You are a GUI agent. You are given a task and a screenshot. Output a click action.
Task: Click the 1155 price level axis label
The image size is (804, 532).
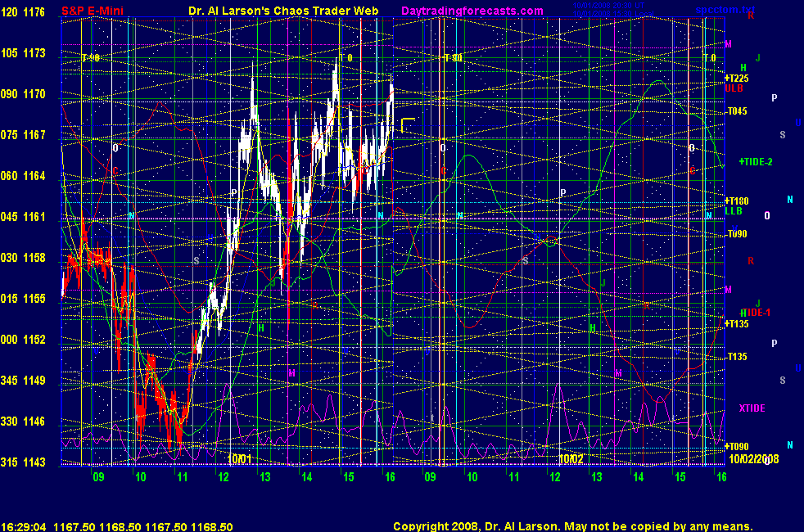(34, 299)
